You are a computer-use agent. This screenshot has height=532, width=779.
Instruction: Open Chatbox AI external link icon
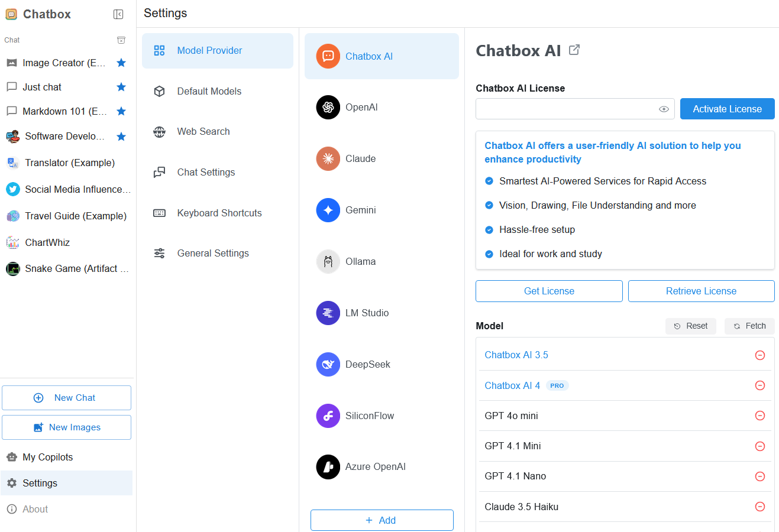(x=574, y=50)
